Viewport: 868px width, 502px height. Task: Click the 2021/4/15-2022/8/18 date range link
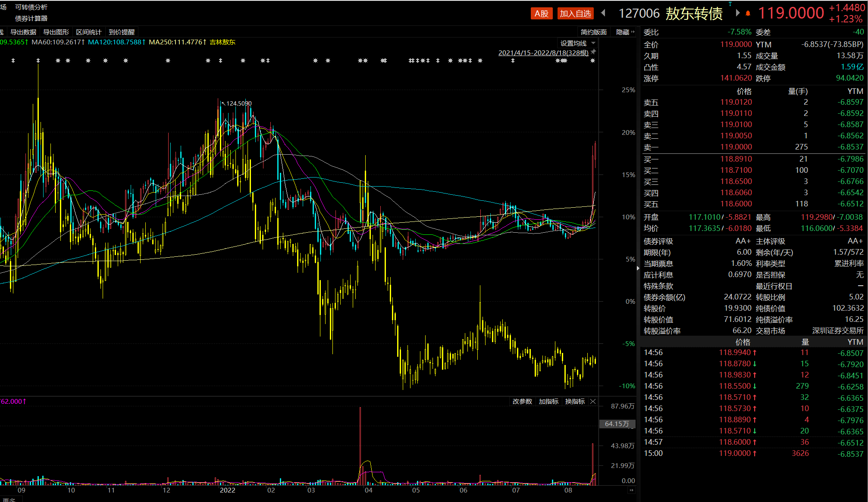[x=543, y=53]
